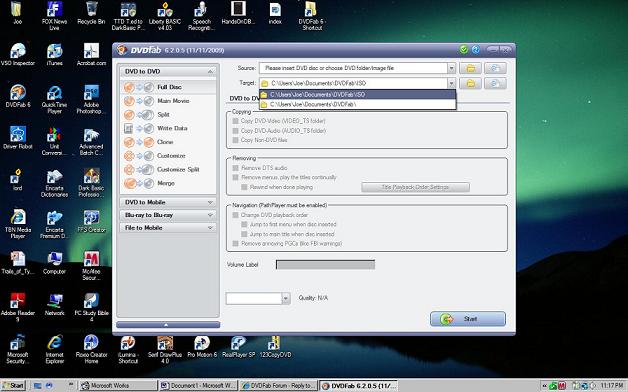Screen dimensions: 628x392
Task: Switch to Microsoft Works taskbar window
Action: pos(118,386)
